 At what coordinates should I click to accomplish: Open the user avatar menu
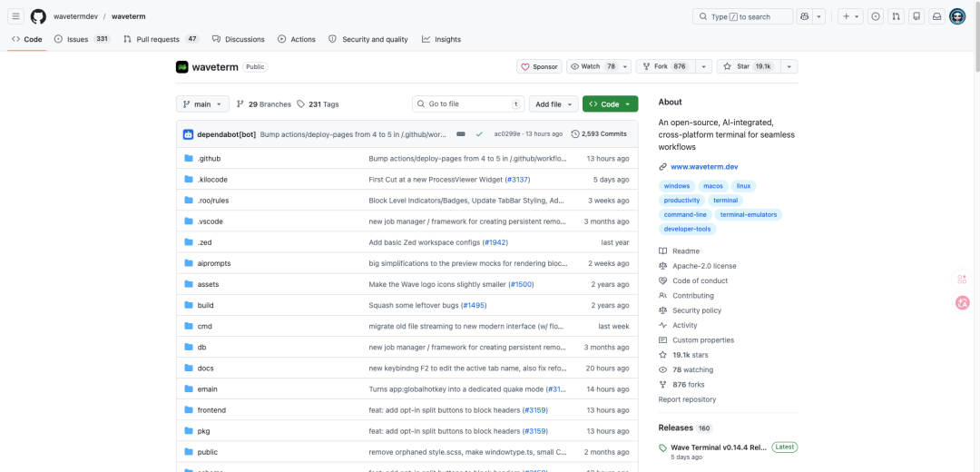click(x=957, y=16)
